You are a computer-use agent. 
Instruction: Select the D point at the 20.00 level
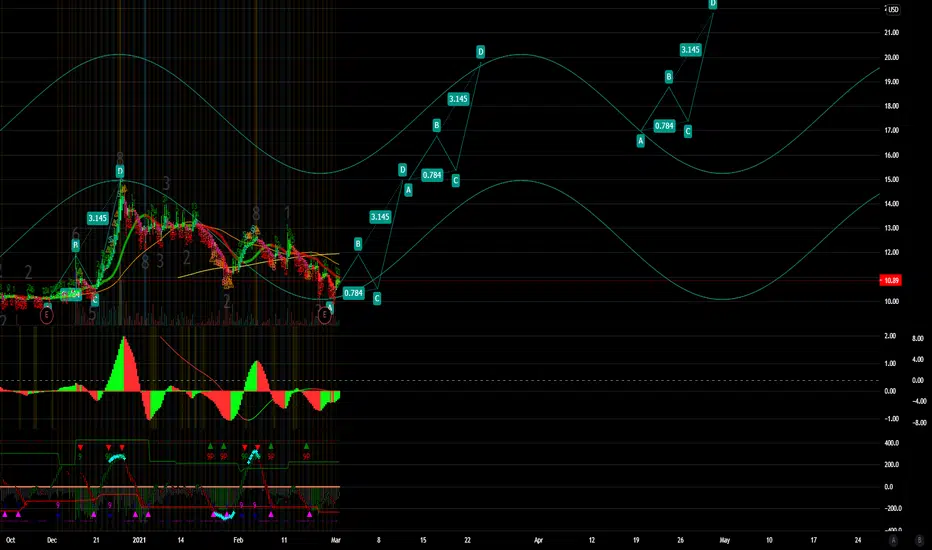[x=480, y=52]
